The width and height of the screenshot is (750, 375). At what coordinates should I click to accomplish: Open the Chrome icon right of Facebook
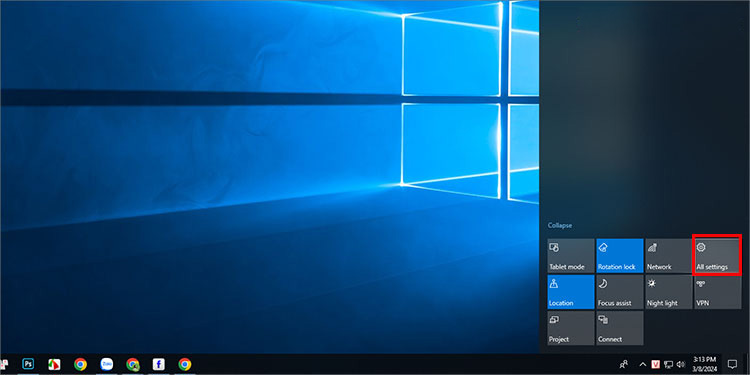(185, 364)
